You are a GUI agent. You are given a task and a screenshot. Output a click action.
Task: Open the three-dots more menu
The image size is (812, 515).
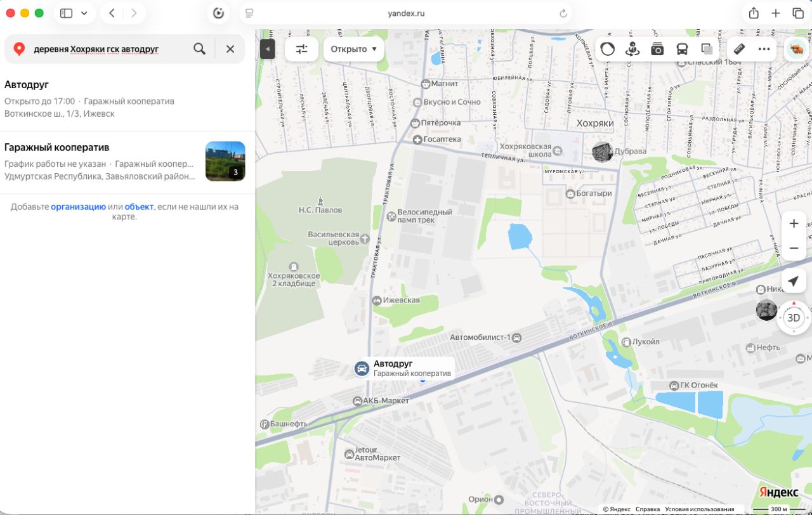coord(764,49)
